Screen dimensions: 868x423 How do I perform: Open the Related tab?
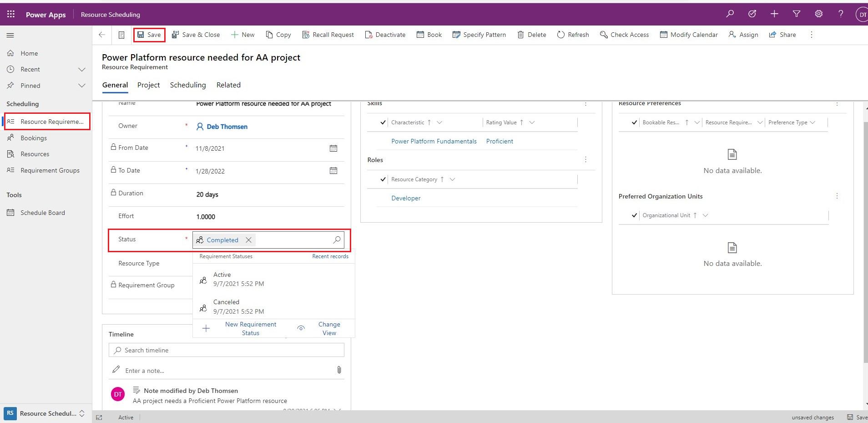(228, 85)
